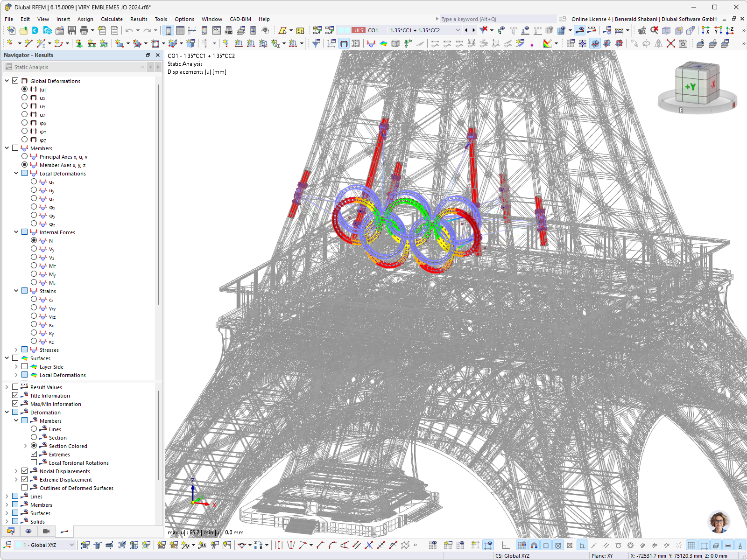Select the Lines deformation display radio

(x=34, y=429)
